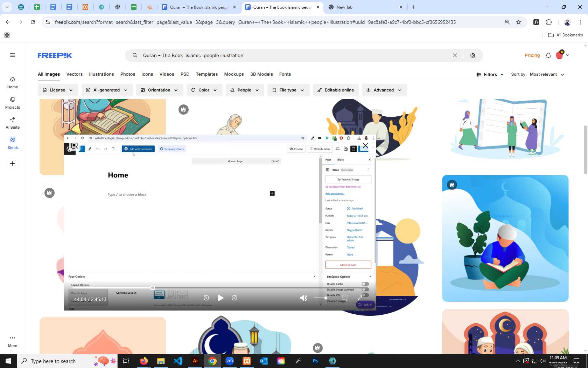Open a new Chrome tab with plus
588x368 pixels.
click(414, 7)
